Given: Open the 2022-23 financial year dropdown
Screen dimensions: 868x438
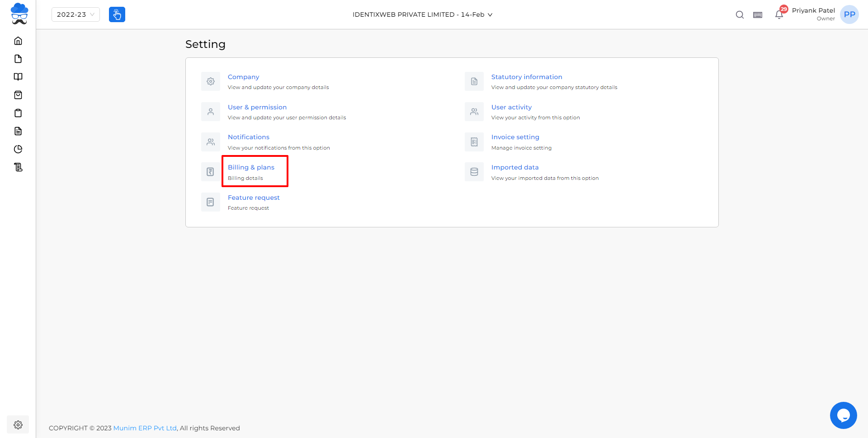Looking at the screenshot, I should pos(75,14).
